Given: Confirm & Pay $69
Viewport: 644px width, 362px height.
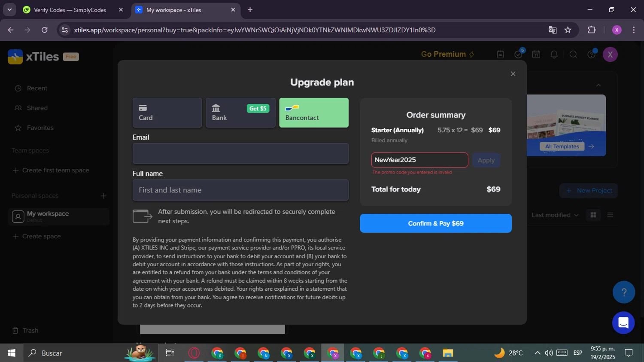Looking at the screenshot, I should pos(435,223).
